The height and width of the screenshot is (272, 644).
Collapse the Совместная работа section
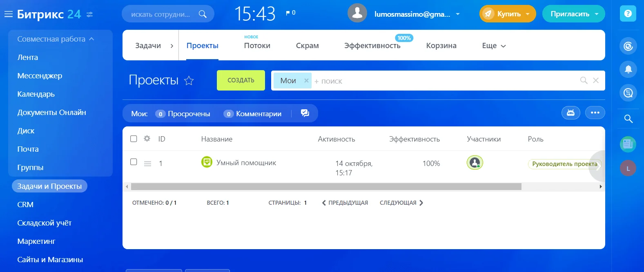point(91,39)
